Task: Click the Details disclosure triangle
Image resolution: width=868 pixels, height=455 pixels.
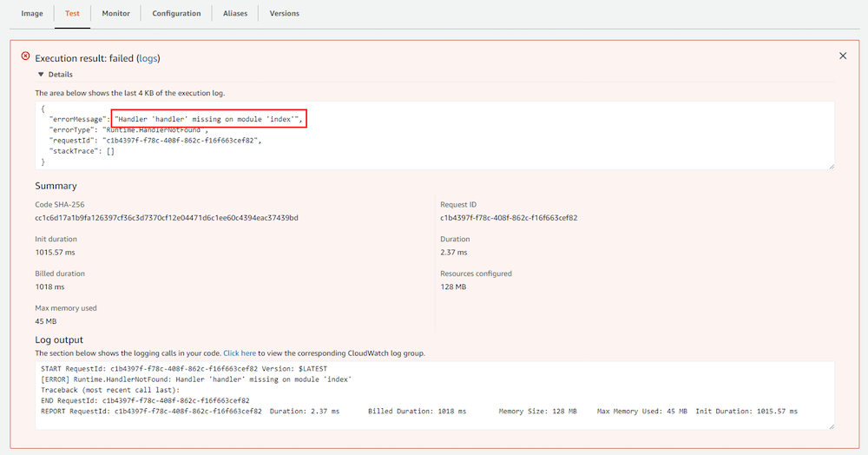Action: coord(40,75)
